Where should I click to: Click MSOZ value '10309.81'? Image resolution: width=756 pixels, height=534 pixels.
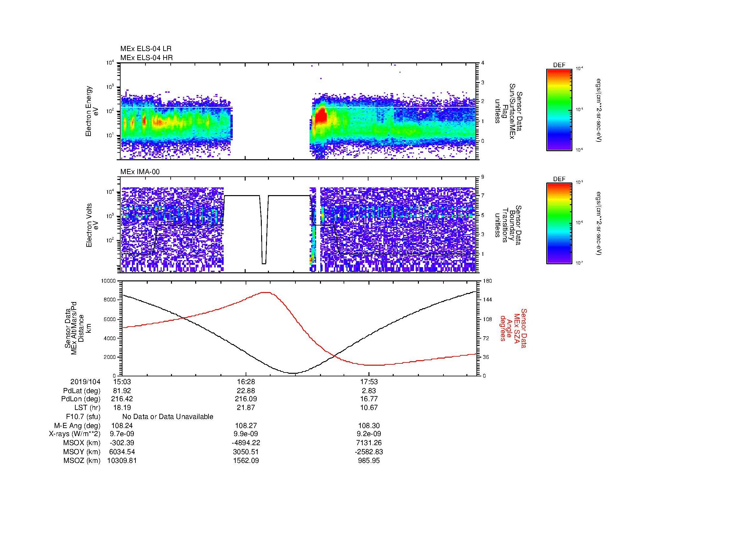tap(122, 461)
